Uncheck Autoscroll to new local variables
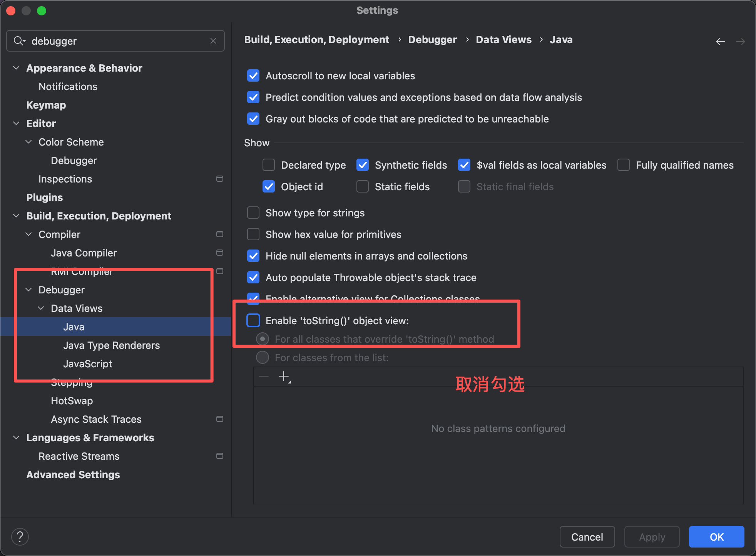 click(x=253, y=75)
